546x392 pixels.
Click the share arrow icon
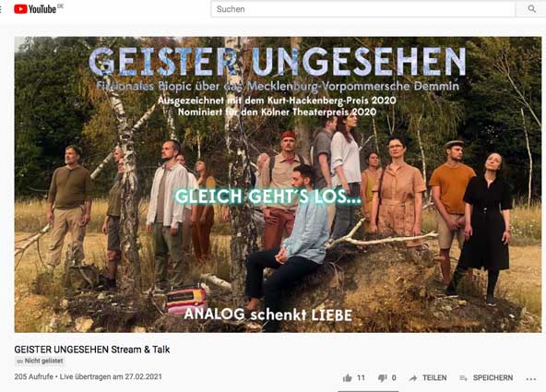(413, 378)
